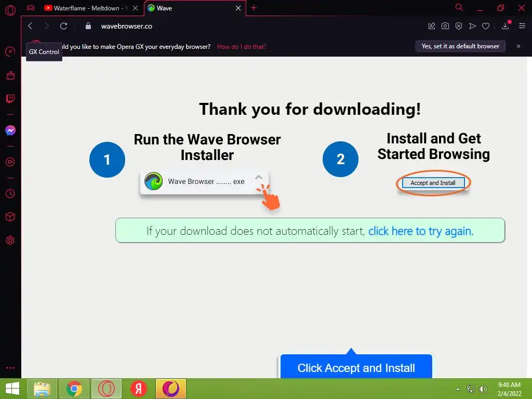Open volume control tray icon
Screen dimensions: 532x399
pyautogui.click(x=483, y=389)
